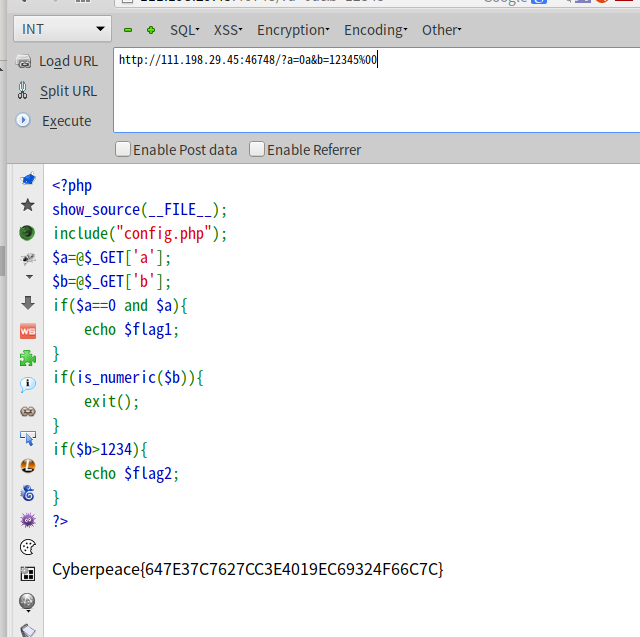This screenshot has width=640, height=637.
Task: Click the star bookmarks sidebar icon
Action: 27,206
